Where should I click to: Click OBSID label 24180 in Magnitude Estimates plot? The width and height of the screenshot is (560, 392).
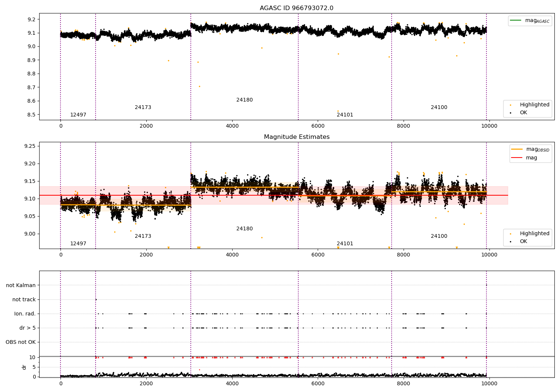(245, 228)
